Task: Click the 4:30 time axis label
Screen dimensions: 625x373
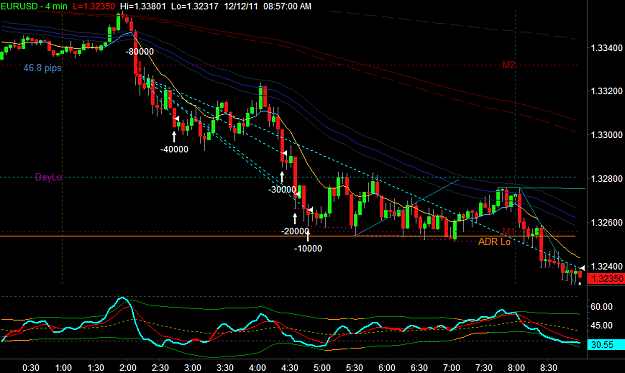Action: [289, 367]
